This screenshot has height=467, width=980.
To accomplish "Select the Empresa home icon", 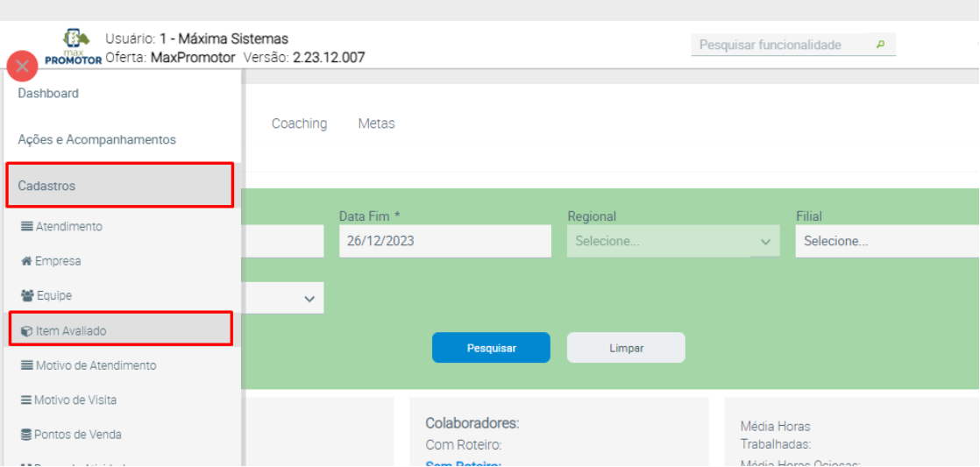I will pos(27,261).
